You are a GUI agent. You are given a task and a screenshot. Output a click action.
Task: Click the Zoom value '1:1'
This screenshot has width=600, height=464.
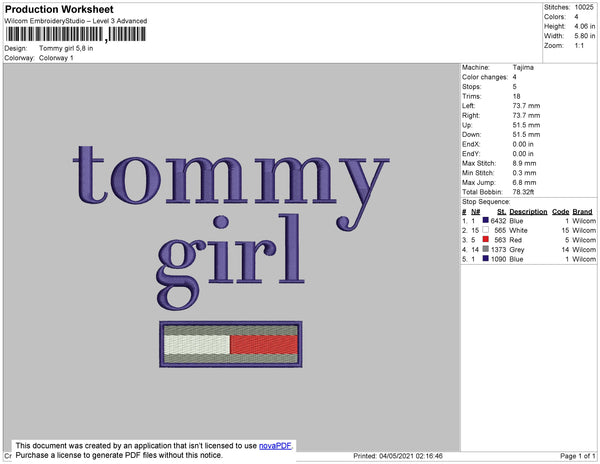pyautogui.click(x=579, y=46)
